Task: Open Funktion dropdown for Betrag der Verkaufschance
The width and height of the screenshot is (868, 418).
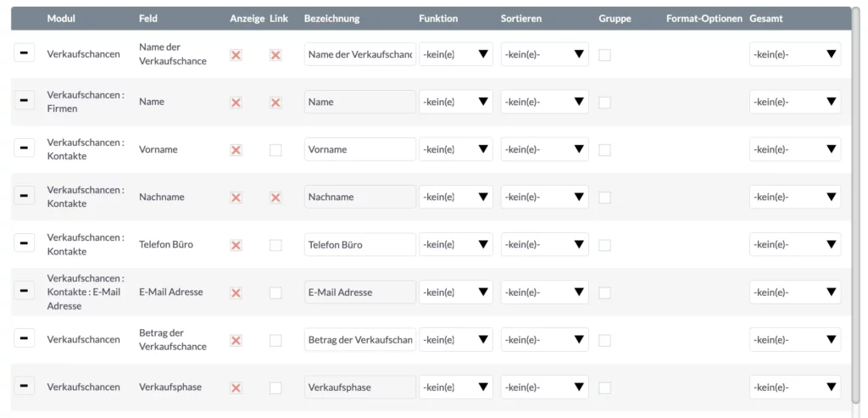Action: pos(455,339)
